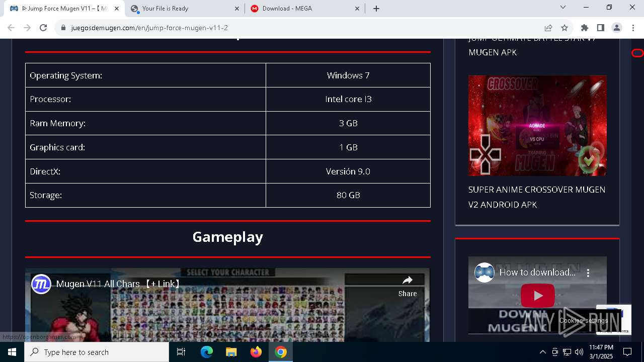Open Chrome's three-dot menu

[633, 28]
